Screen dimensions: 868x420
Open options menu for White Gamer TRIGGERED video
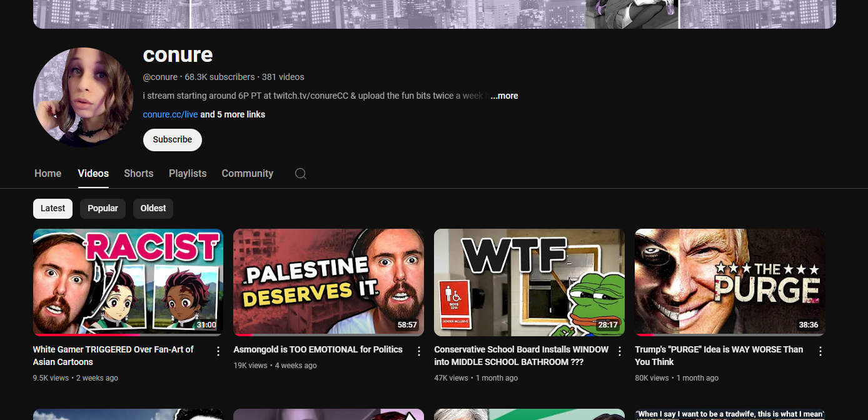(218, 351)
